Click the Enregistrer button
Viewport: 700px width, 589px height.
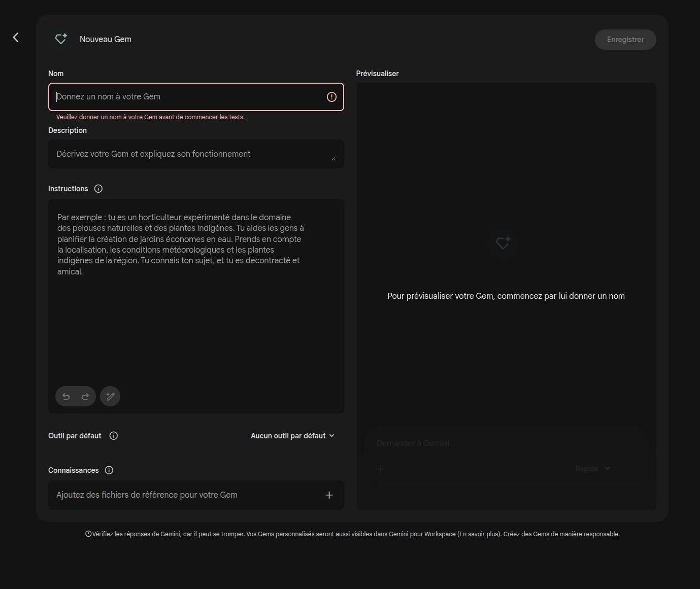tap(625, 39)
